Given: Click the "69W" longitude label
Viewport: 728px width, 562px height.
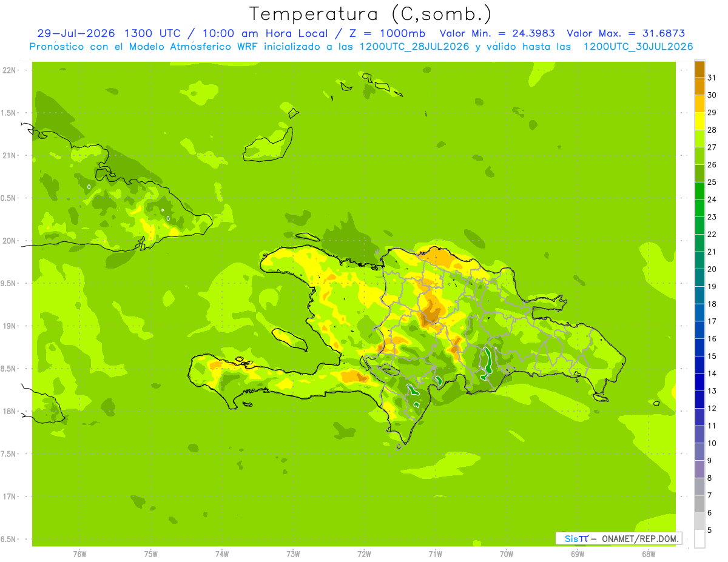Looking at the screenshot, I should click(x=578, y=554).
